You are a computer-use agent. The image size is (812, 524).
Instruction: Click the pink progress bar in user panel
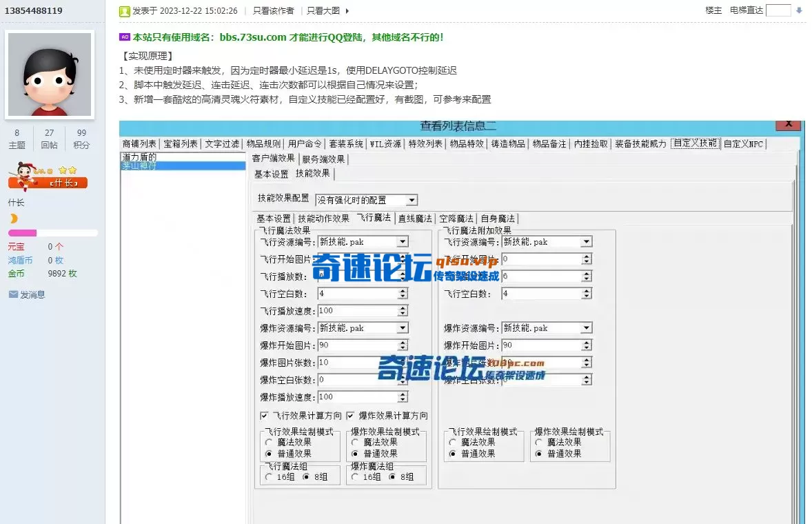tap(23, 232)
